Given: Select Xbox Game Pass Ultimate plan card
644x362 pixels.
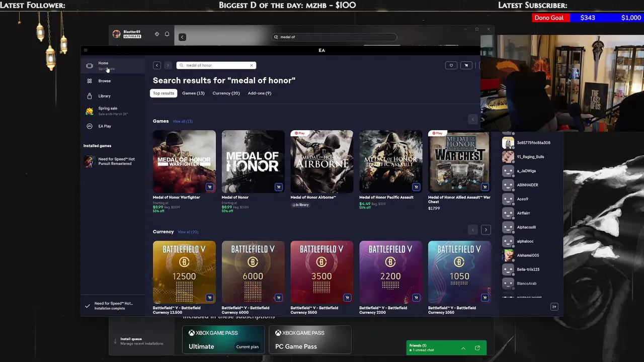Looking at the screenshot, I should tap(223, 339).
